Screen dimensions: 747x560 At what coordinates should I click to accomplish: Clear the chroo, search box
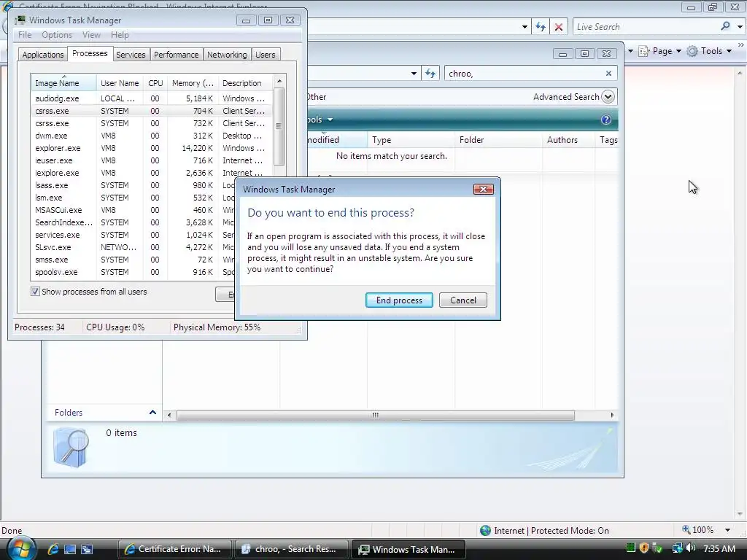[x=608, y=74]
